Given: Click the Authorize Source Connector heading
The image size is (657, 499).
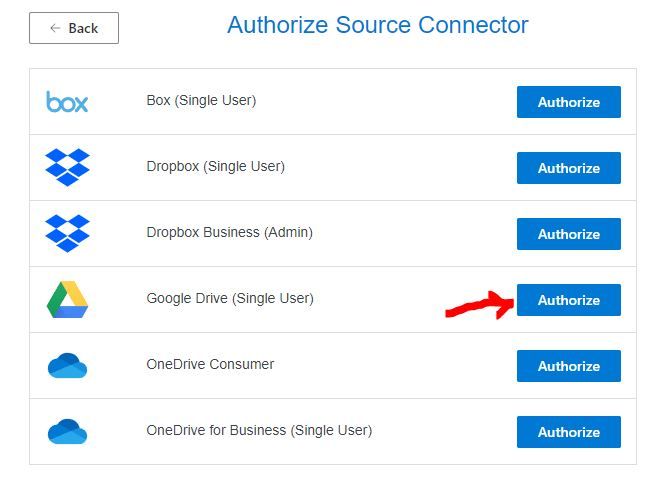Looking at the screenshot, I should tap(377, 25).
